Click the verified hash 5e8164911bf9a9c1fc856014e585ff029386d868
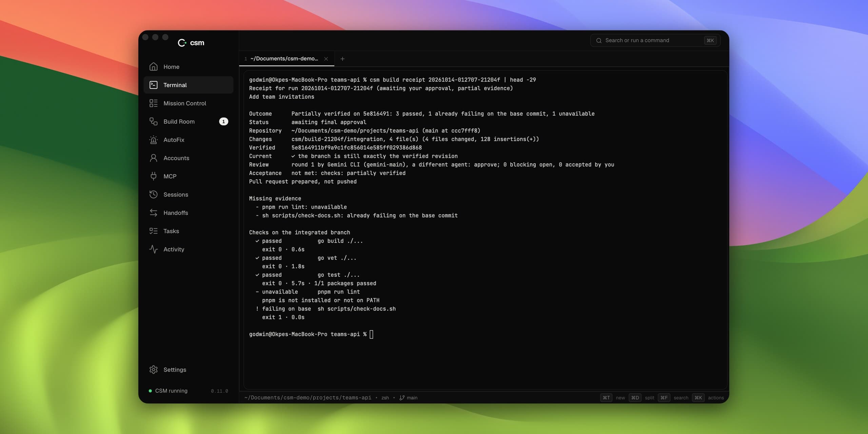Screen dimensions: 868x434 coord(357,148)
